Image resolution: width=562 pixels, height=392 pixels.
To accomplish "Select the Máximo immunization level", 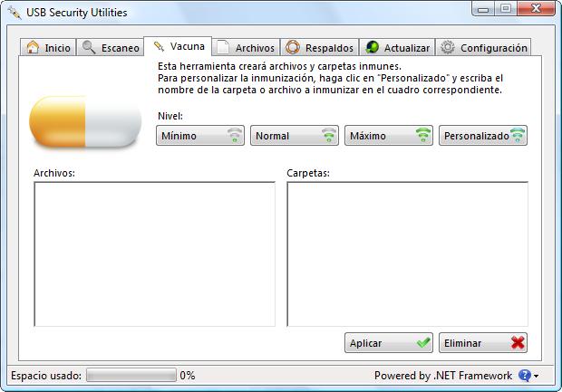I will point(389,135).
